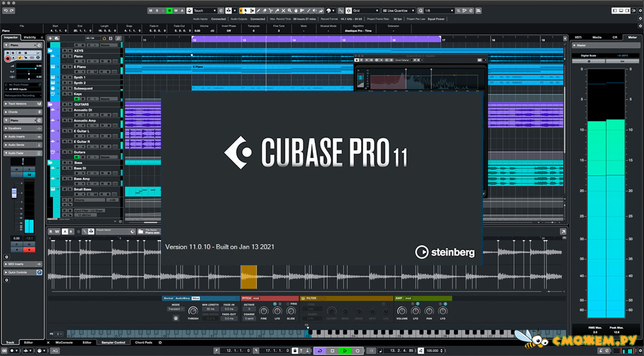
Task: Click the highlighted orange slice in waveform
Action: pos(249,277)
